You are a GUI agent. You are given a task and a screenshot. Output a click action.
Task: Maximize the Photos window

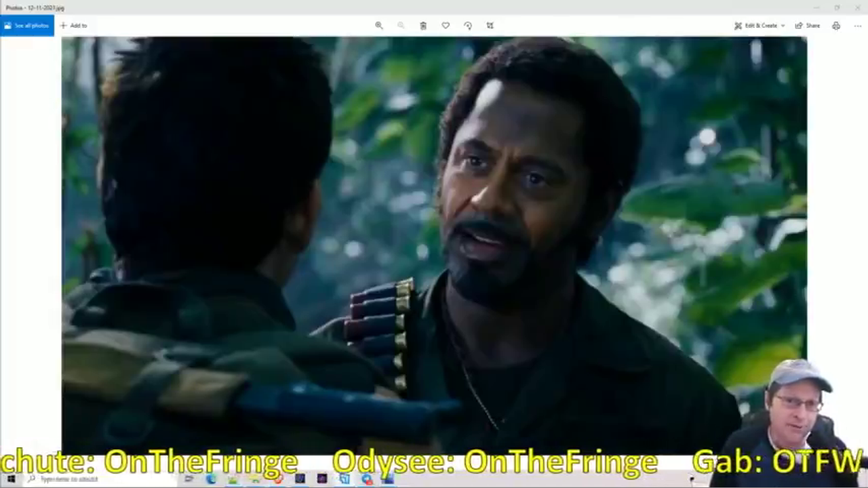point(837,7)
